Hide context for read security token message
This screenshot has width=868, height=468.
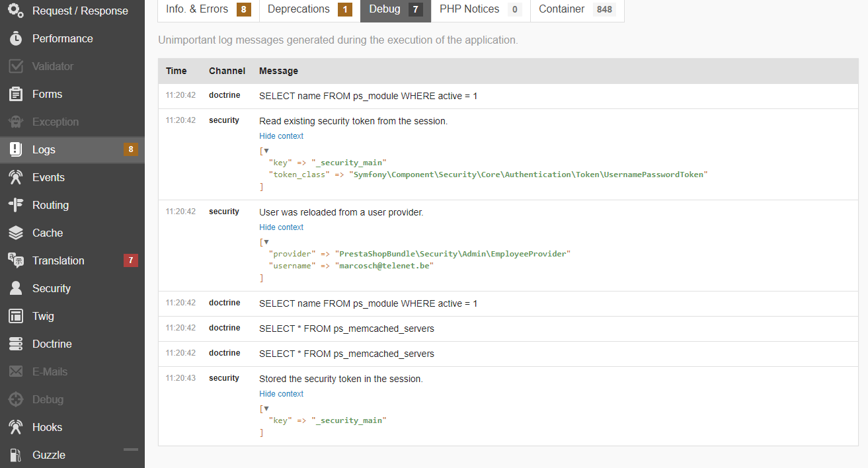click(281, 136)
